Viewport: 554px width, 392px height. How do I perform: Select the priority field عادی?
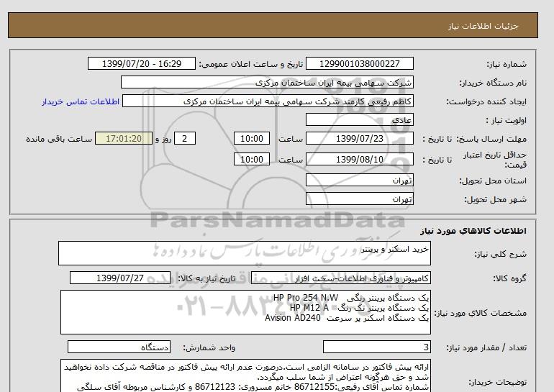click(359, 119)
